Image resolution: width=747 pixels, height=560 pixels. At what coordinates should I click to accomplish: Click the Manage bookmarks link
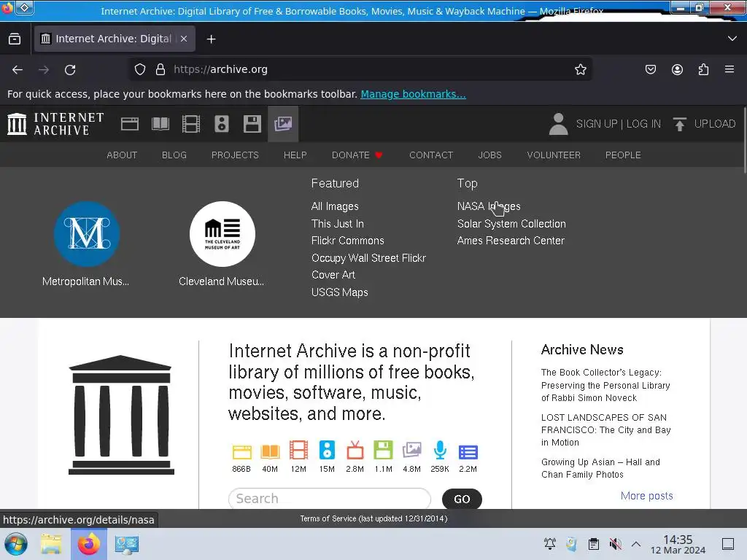coord(413,94)
